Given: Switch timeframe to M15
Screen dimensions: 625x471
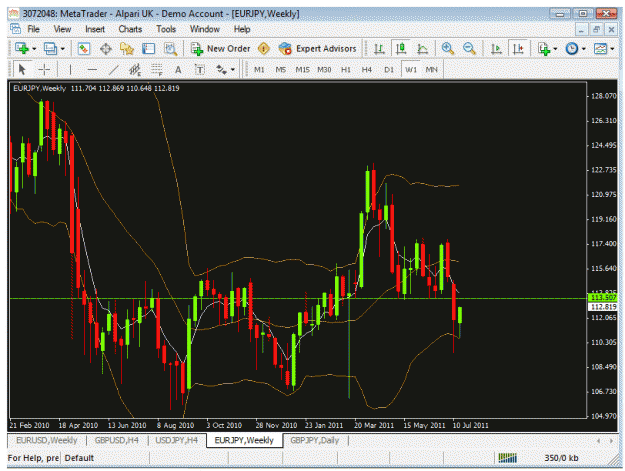Looking at the screenshot, I should coord(303,70).
